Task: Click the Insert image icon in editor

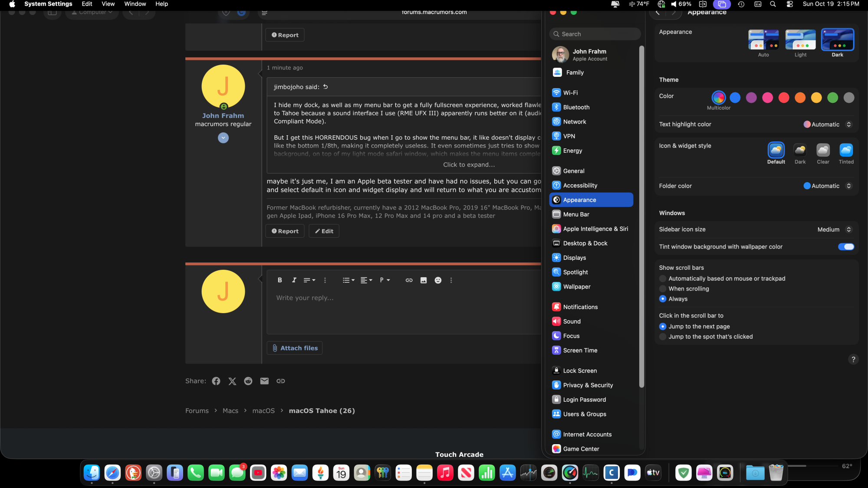Action: pyautogui.click(x=424, y=280)
